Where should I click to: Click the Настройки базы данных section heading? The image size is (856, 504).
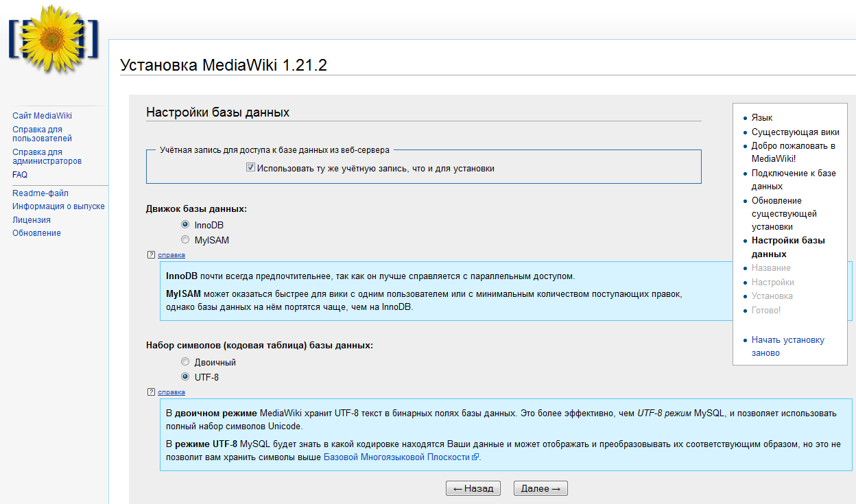click(x=217, y=112)
